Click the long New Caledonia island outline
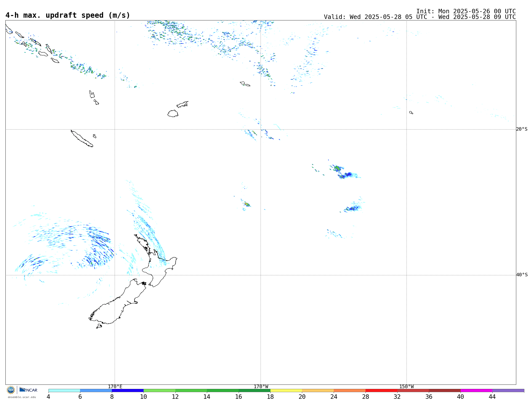The image size is (532, 400). pos(82,138)
